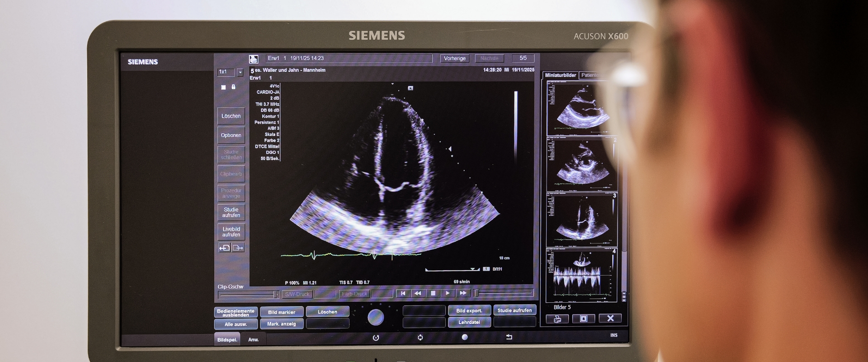Screen dimensions: 868x362
Task: Click the white sphere icon in bottom bar
Action: click(x=465, y=337)
